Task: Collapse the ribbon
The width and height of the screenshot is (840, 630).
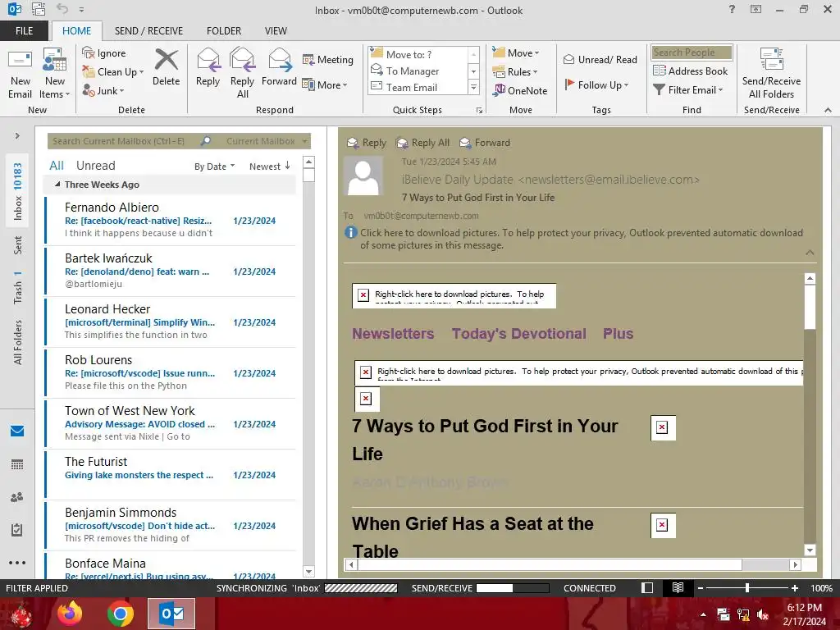Action: (x=828, y=110)
